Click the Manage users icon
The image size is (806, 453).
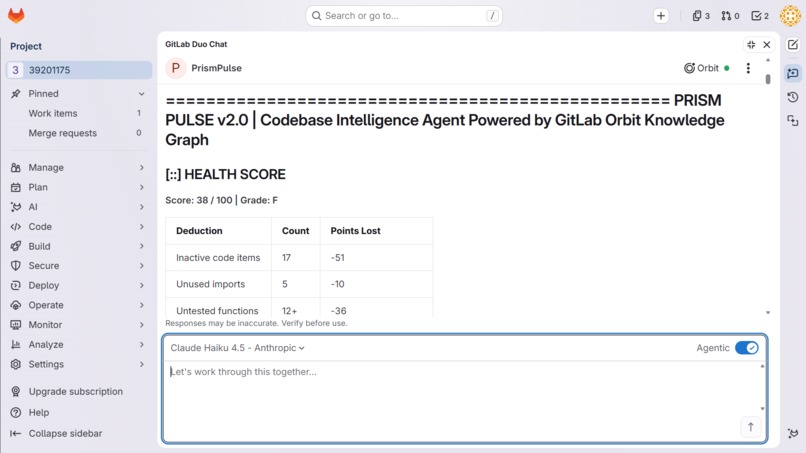pos(16,168)
